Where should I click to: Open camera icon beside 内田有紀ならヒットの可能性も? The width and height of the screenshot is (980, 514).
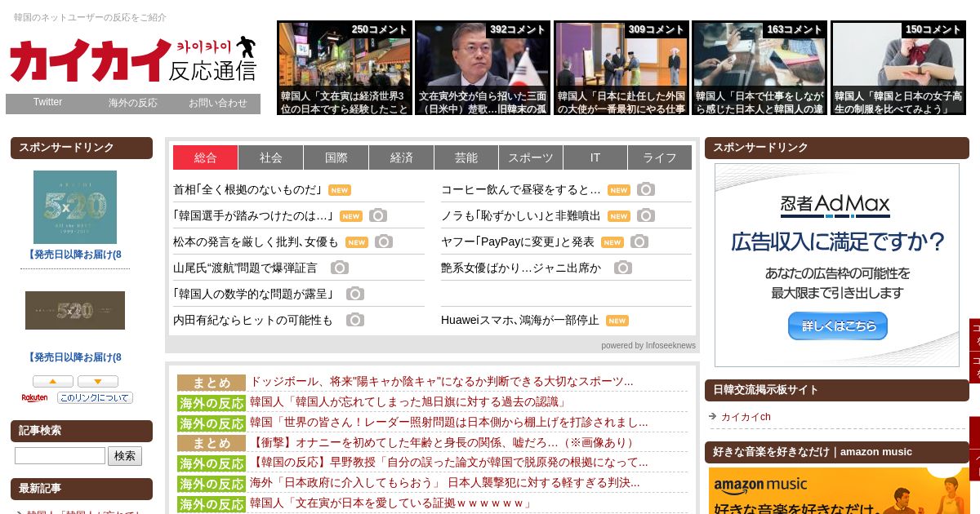[x=355, y=320]
